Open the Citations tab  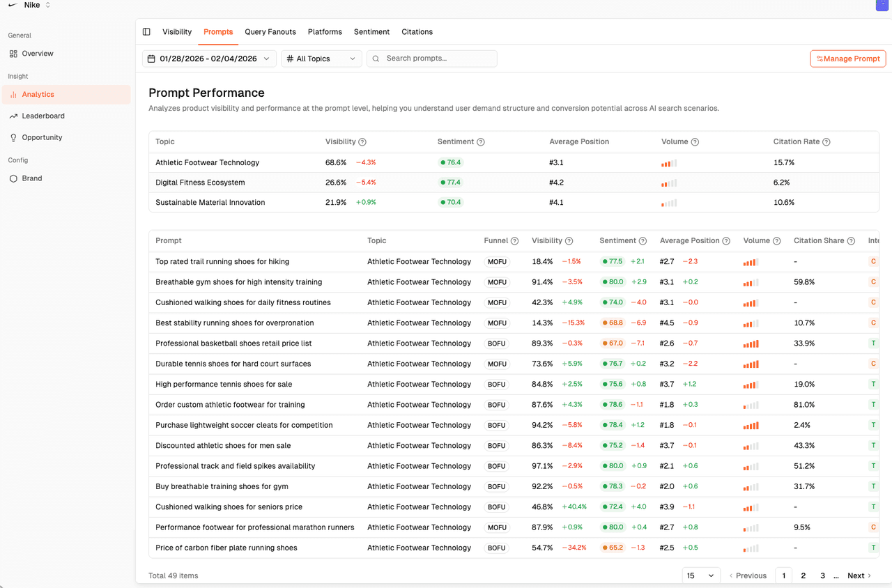pos(417,32)
